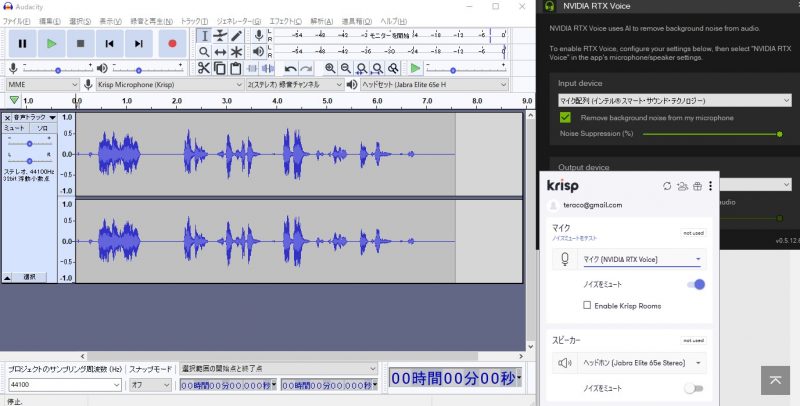Click the recording meter microphone icon
Image resolution: width=800 pixels, height=406 pixels.
[259, 35]
